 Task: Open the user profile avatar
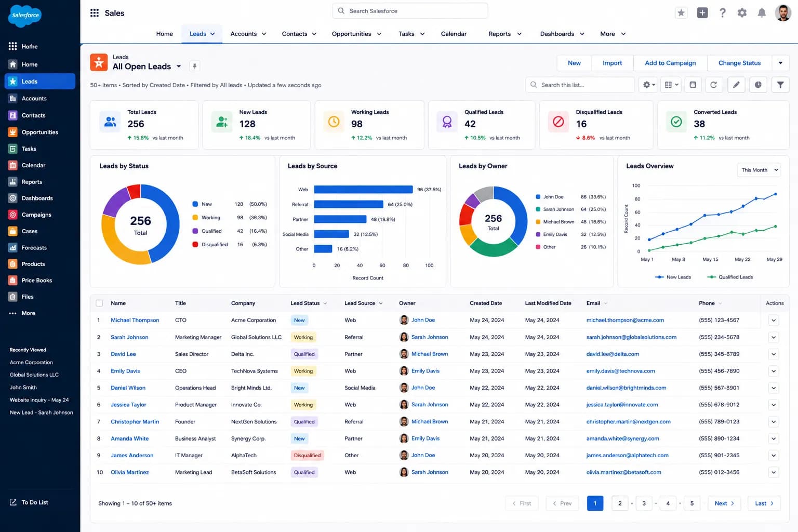(x=783, y=13)
